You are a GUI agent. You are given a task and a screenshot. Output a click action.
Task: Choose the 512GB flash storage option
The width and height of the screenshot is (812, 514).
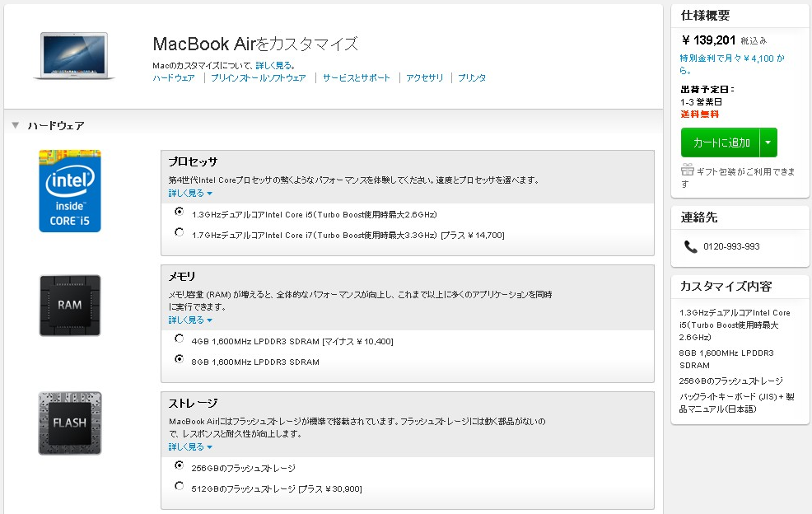180,487
